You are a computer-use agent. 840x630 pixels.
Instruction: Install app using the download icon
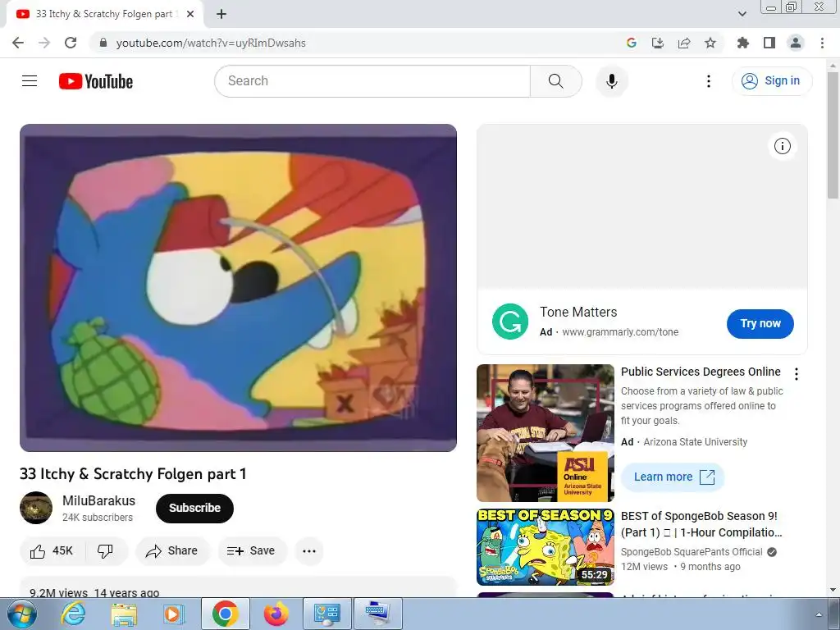click(658, 43)
